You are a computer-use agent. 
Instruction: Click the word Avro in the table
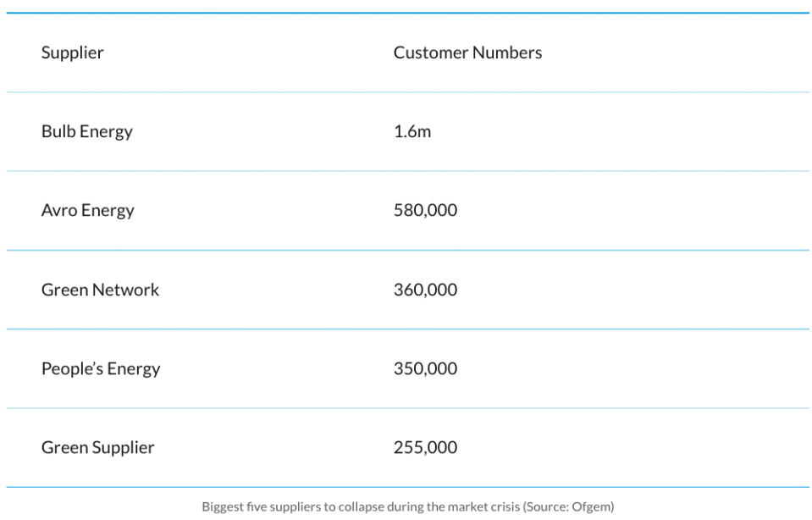pyautogui.click(x=59, y=210)
